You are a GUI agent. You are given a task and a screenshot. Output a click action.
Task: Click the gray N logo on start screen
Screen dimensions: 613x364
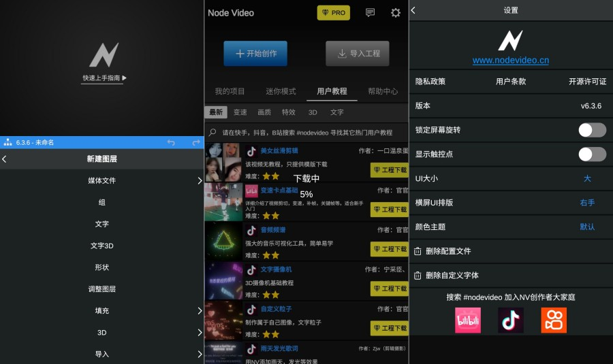pyautogui.click(x=104, y=54)
